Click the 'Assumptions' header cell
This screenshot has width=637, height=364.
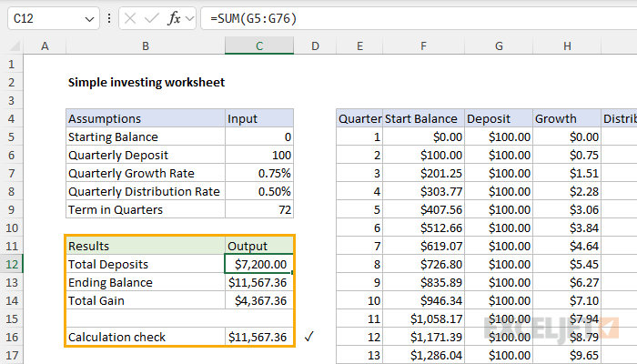[x=146, y=118]
